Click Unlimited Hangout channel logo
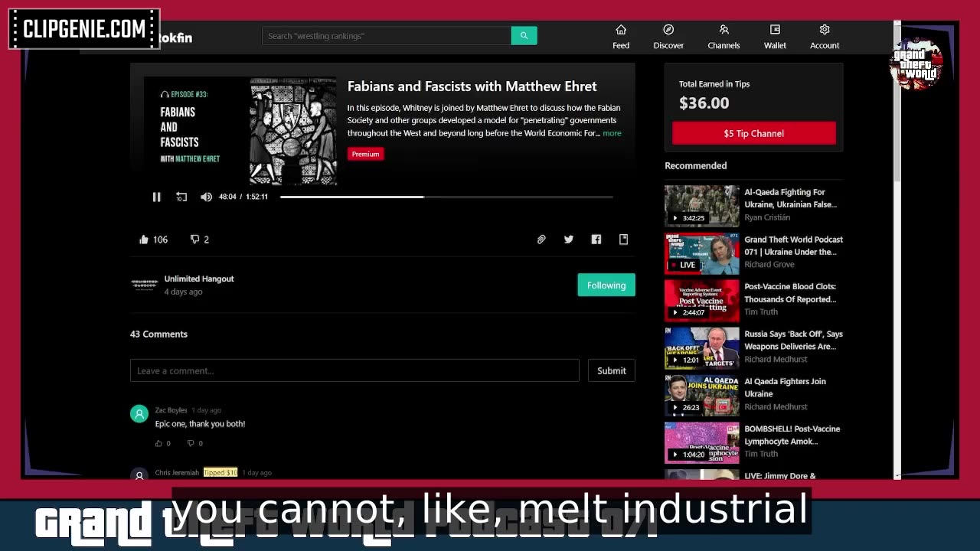 pyautogui.click(x=144, y=285)
